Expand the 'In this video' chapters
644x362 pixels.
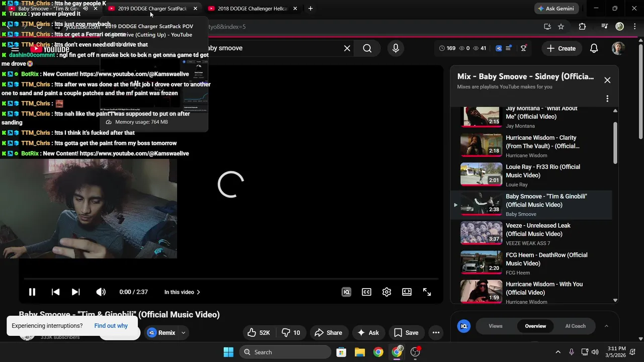tap(182, 292)
